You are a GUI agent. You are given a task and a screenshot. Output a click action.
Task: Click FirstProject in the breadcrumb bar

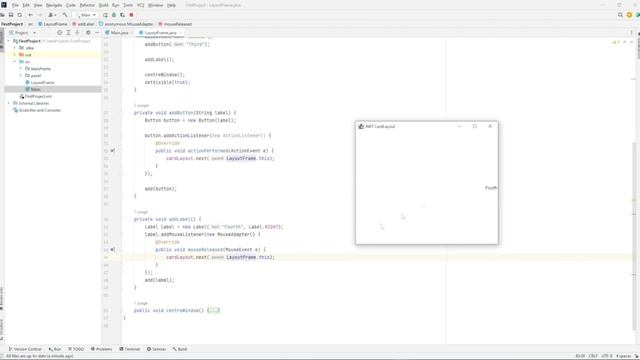click(x=12, y=24)
